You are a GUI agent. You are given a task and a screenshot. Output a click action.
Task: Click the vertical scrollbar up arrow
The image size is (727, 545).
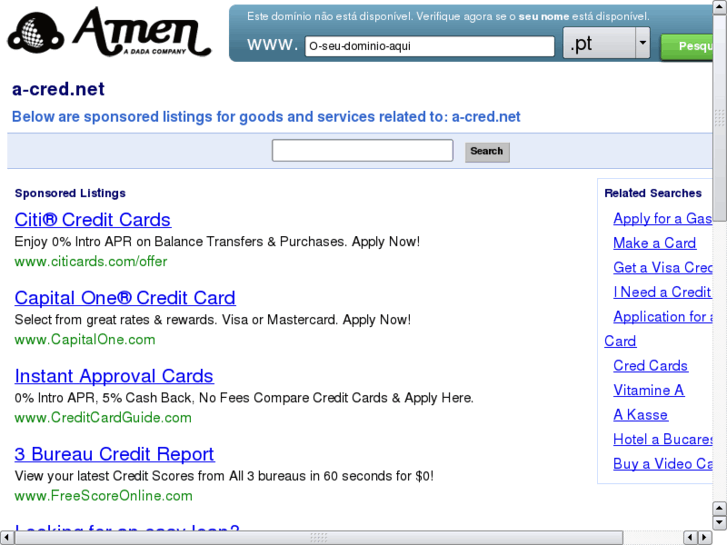(720, 7)
